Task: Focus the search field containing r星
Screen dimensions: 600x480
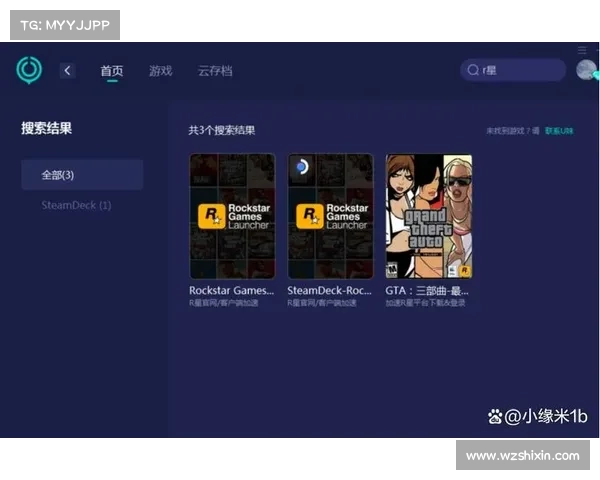Action: coord(513,70)
